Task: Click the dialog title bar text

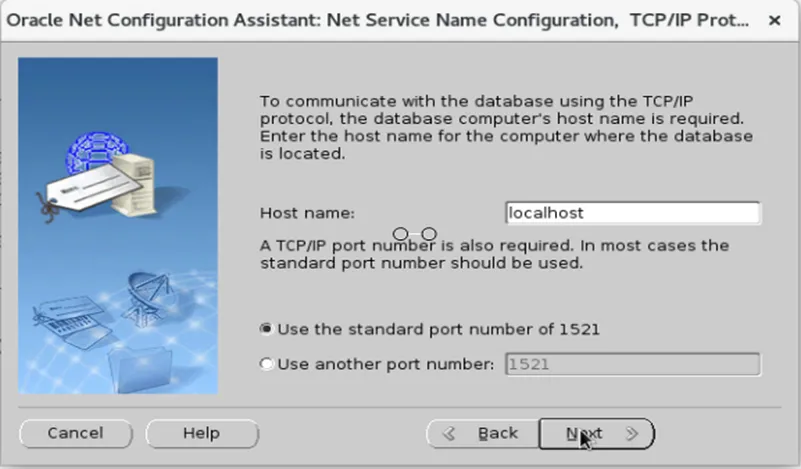Action: tap(378, 20)
